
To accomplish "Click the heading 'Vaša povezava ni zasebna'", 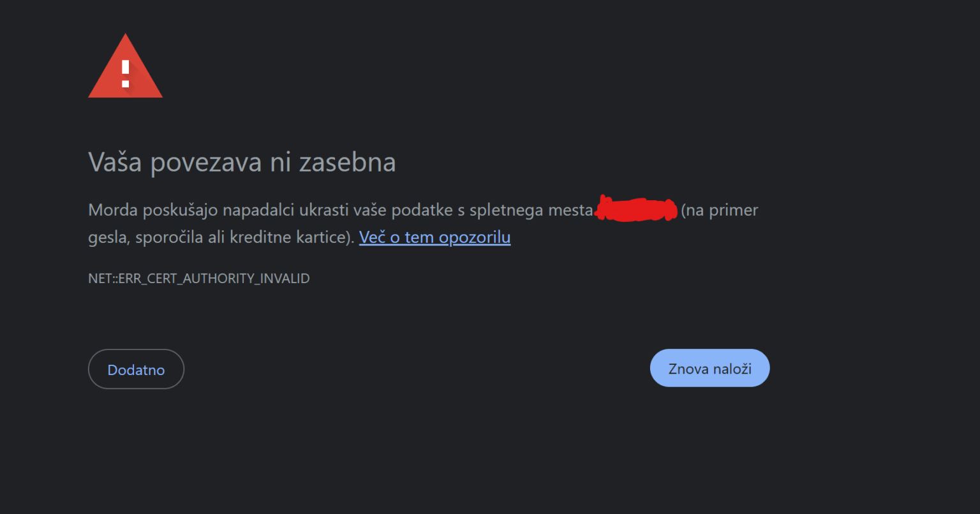I will (241, 162).
